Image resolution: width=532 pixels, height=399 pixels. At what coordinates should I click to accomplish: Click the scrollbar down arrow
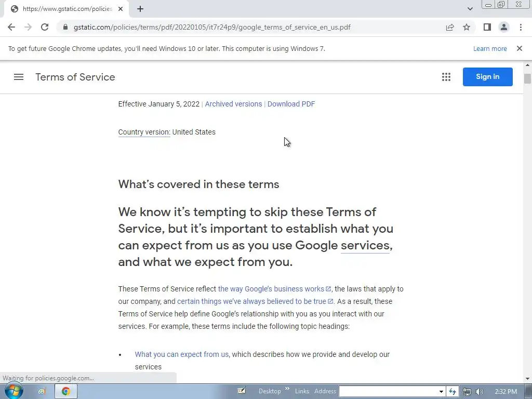click(527, 379)
